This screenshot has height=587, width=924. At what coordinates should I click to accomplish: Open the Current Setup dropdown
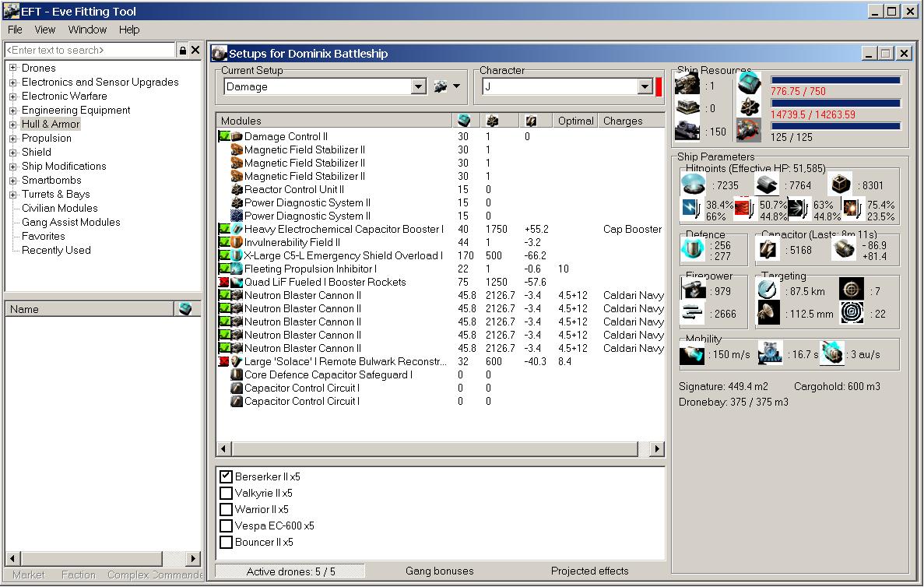(x=419, y=87)
